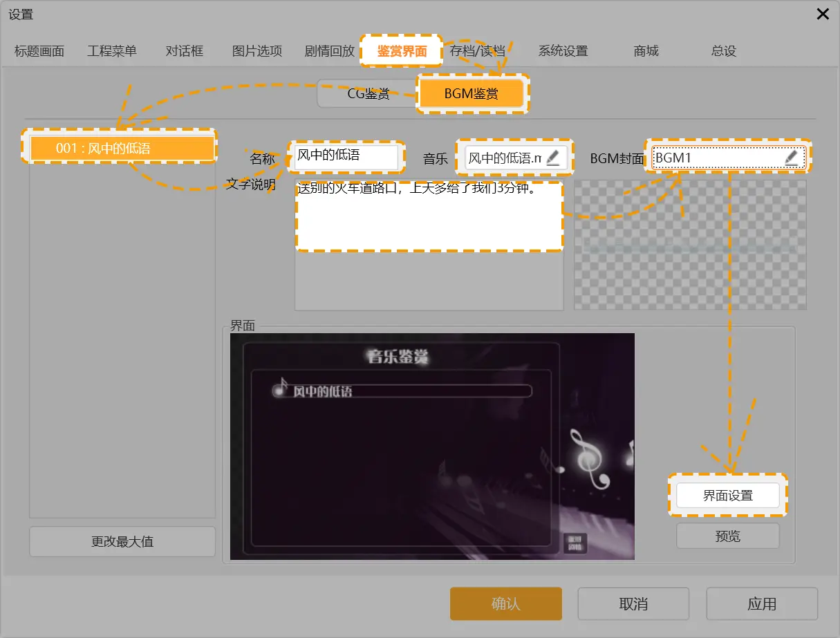The height and width of the screenshot is (638, 840).
Task: Go to the 工程菜单 tab
Action: [x=112, y=51]
